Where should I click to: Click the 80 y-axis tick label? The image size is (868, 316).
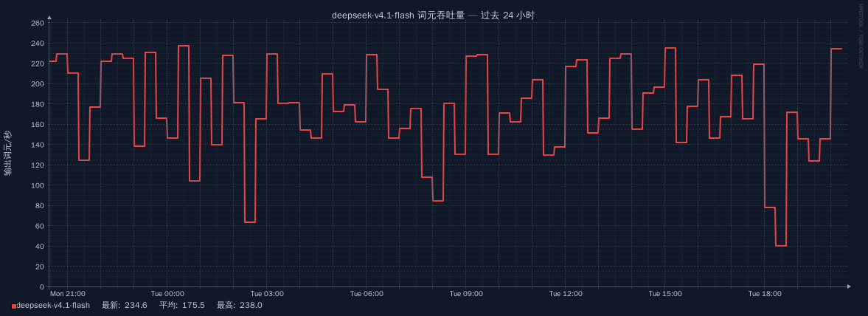click(x=41, y=206)
